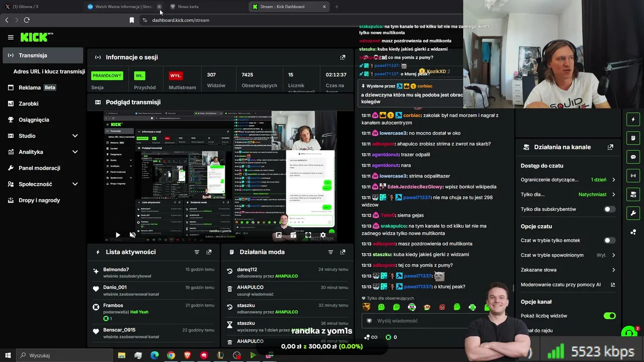Open the Ograniczenie dotyczące 1 dzień option
The height and width of the screenshot is (362, 644).
(568, 179)
